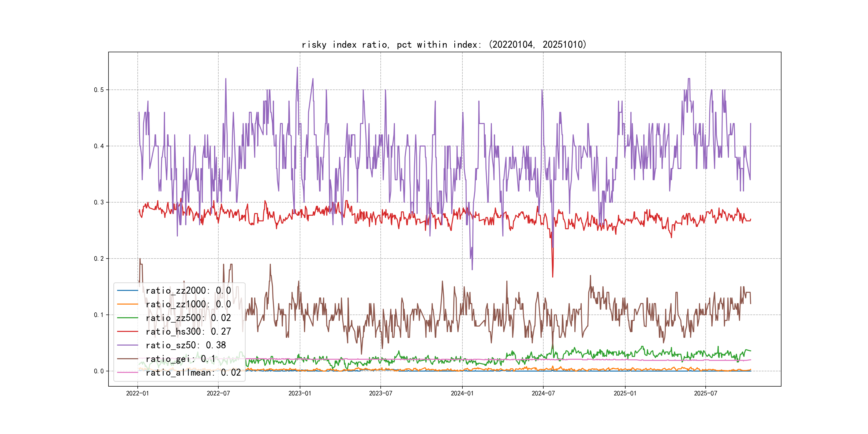Click the 2024-01 x-axis tick label

462,393
